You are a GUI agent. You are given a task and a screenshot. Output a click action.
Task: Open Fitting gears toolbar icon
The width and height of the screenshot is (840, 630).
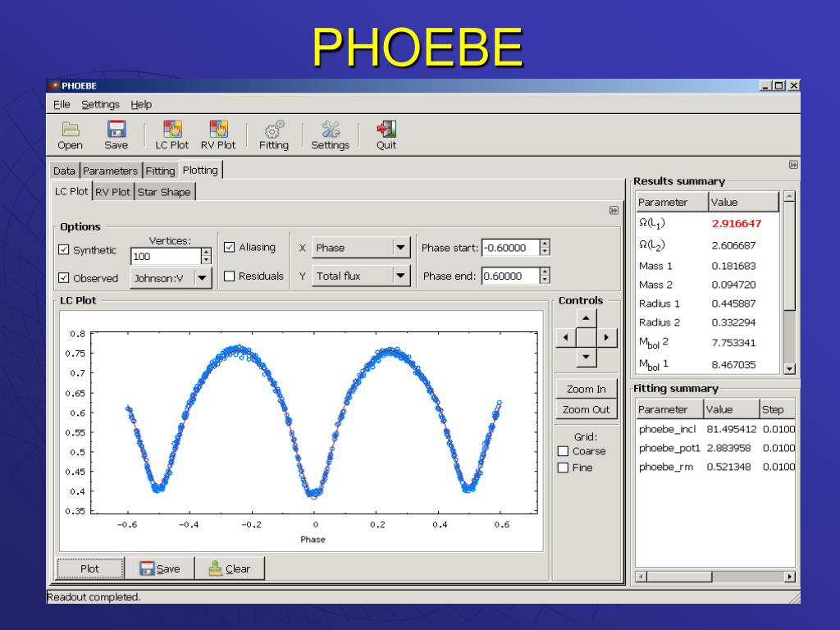pyautogui.click(x=274, y=135)
